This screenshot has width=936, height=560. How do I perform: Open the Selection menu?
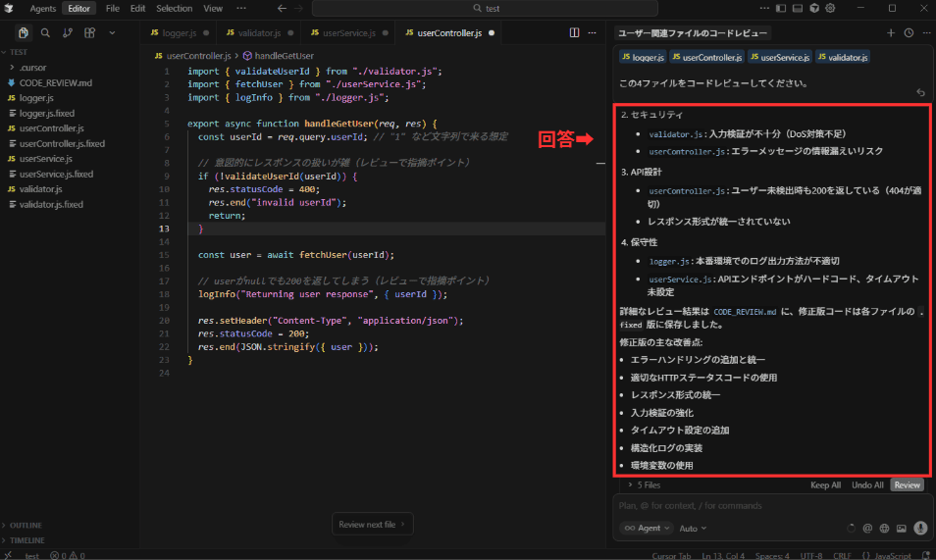click(175, 8)
